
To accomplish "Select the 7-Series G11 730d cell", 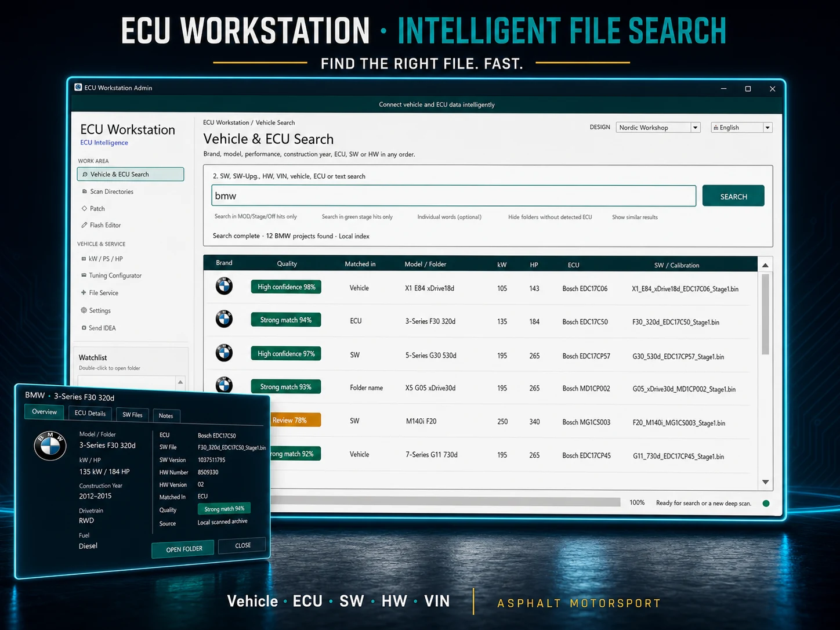I will [432, 455].
